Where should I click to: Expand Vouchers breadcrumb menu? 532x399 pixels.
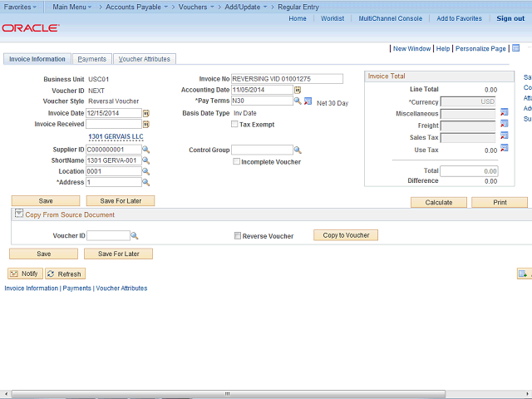point(196,7)
